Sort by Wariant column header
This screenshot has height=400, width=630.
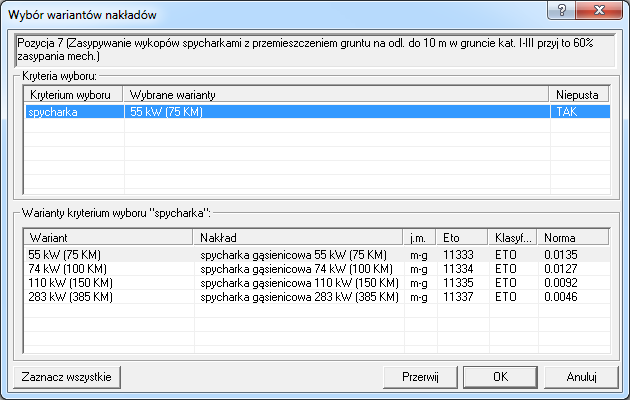pos(108,239)
